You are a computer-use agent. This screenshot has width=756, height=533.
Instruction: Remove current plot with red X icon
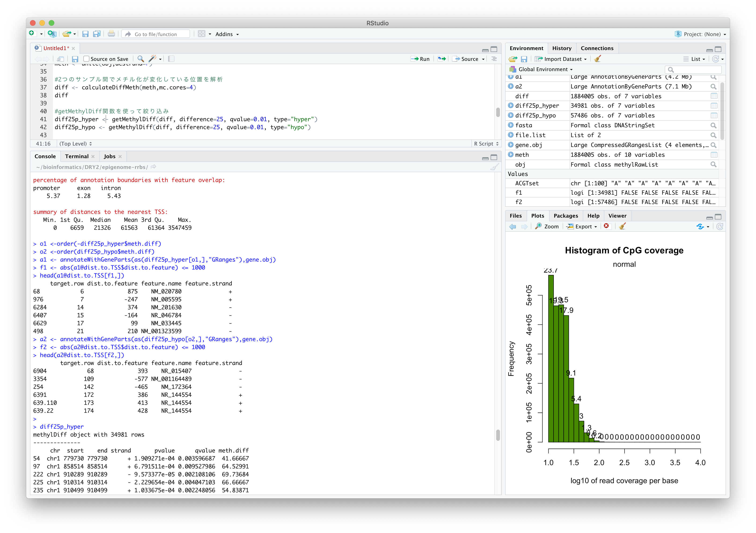coord(606,226)
